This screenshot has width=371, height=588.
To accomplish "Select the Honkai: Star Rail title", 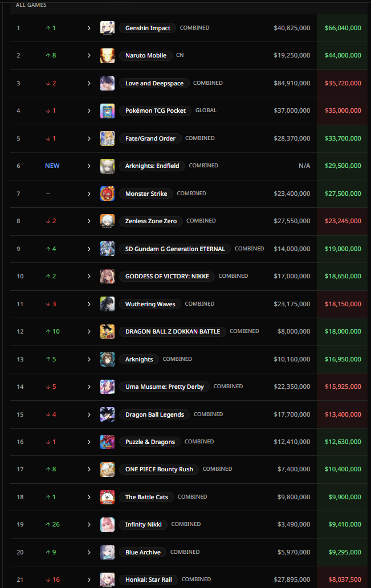I will point(148,579).
